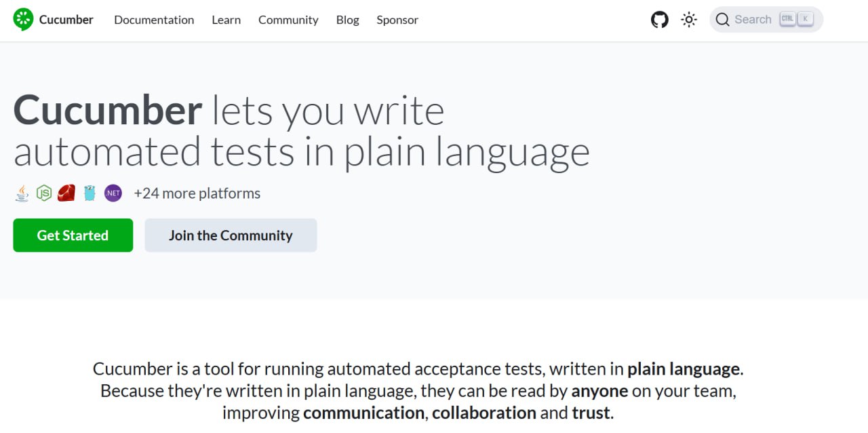Screen dimensions: 868x433
Task: Focus the Search input field
Action: [766, 20]
